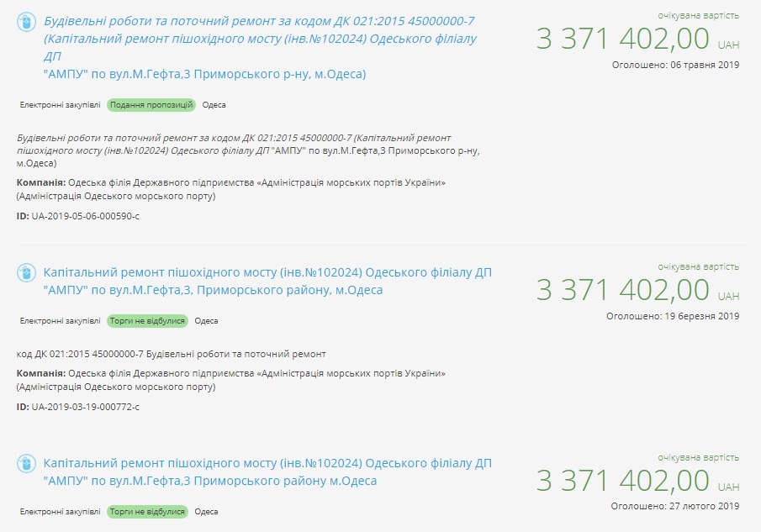Click "Електронні закупівлі" label on the 19 березня tender
761x532 pixels.
(60, 321)
